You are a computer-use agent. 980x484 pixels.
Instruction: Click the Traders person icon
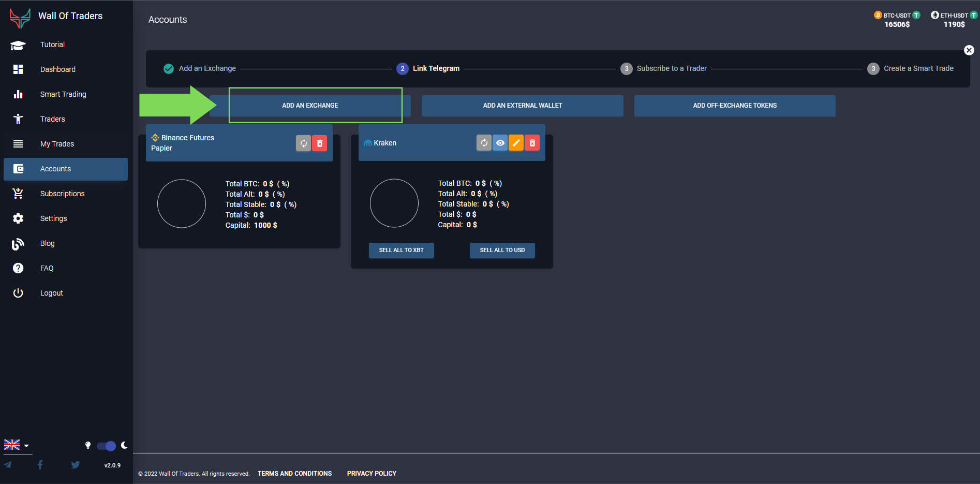tap(18, 119)
